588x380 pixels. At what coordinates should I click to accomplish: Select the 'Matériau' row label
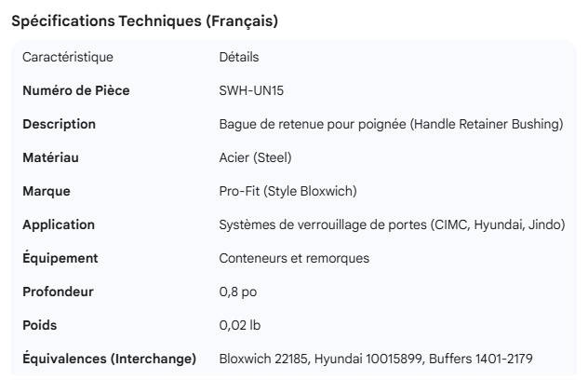(x=50, y=157)
